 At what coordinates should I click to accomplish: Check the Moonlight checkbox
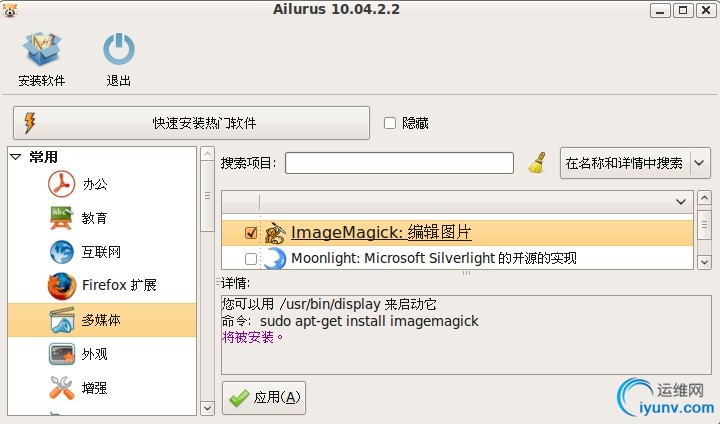click(x=251, y=259)
